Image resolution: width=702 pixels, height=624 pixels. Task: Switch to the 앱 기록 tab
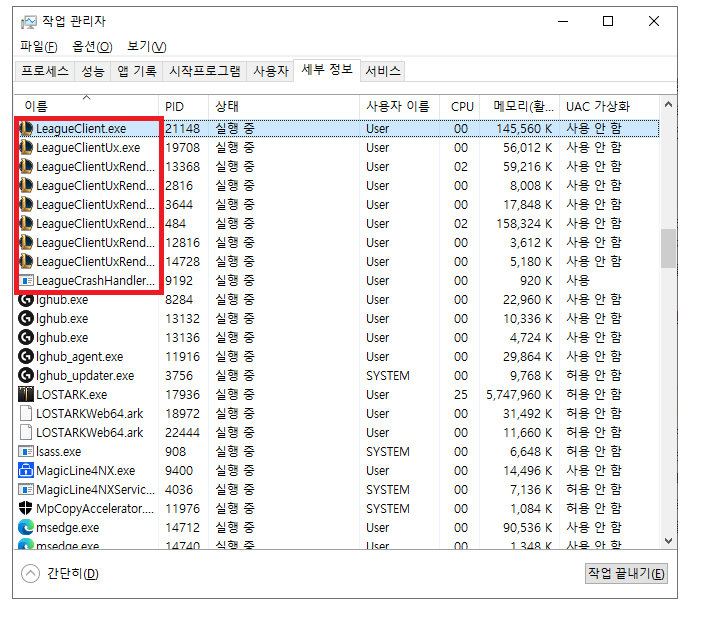(x=137, y=71)
